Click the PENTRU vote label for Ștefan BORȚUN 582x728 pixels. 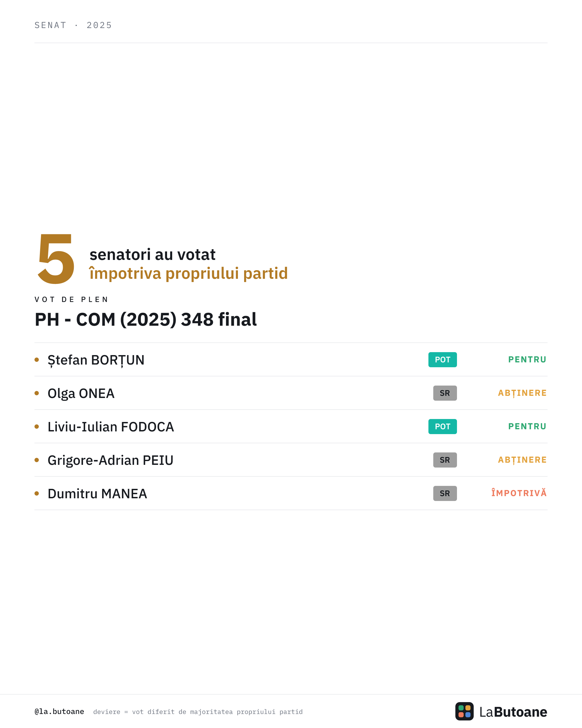(x=527, y=360)
